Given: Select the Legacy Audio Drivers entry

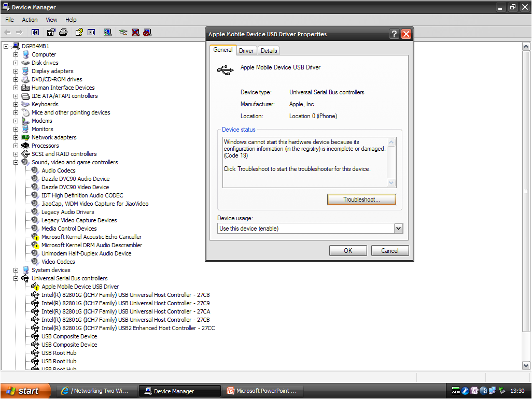Looking at the screenshot, I should click(x=67, y=212).
